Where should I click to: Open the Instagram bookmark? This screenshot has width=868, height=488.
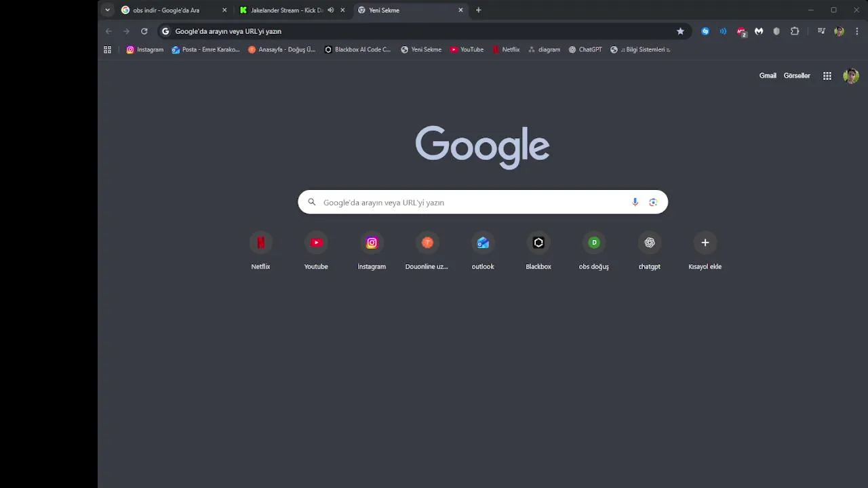pyautogui.click(x=145, y=49)
